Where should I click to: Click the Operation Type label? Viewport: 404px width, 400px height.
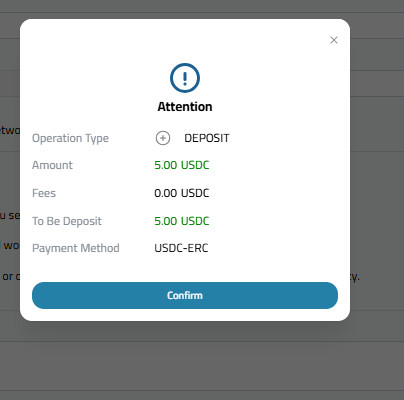(x=70, y=138)
